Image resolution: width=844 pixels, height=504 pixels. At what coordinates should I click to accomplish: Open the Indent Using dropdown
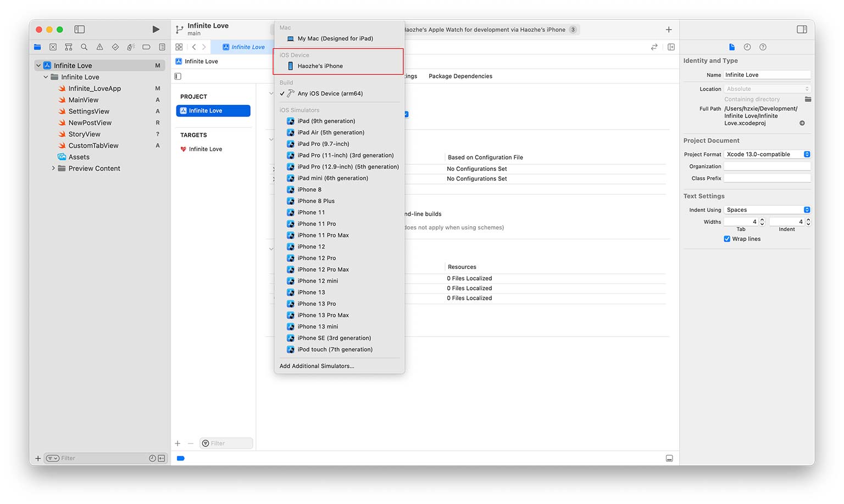767,210
